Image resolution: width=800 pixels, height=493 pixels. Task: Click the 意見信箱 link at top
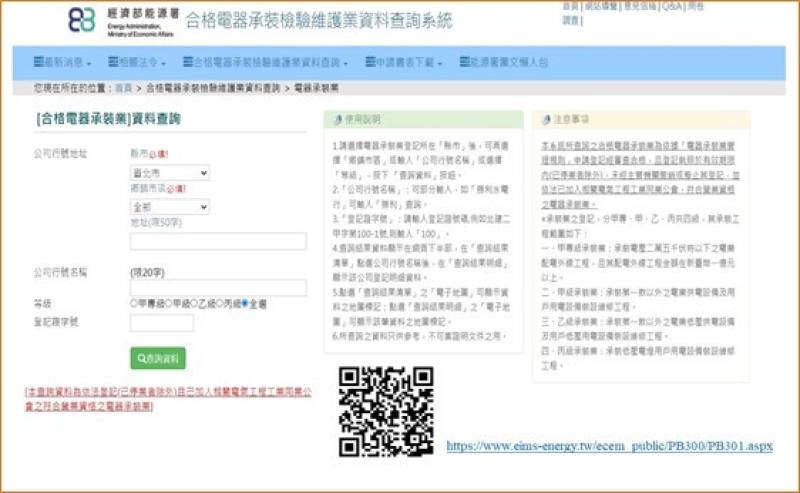640,6
